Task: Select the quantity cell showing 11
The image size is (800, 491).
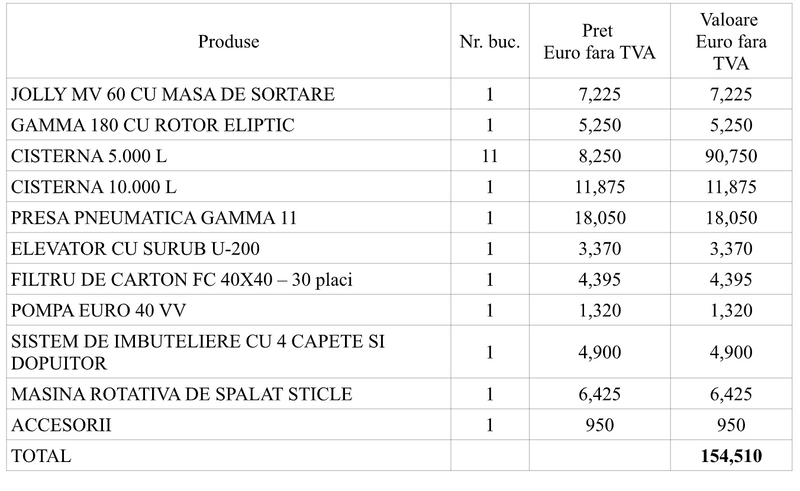Action: pyautogui.click(x=490, y=156)
